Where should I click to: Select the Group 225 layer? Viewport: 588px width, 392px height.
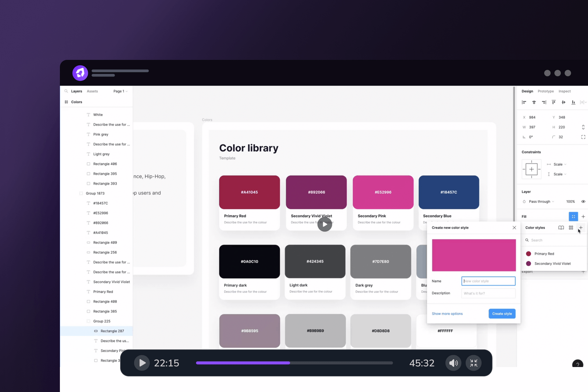pyautogui.click(x=96, y=321)
